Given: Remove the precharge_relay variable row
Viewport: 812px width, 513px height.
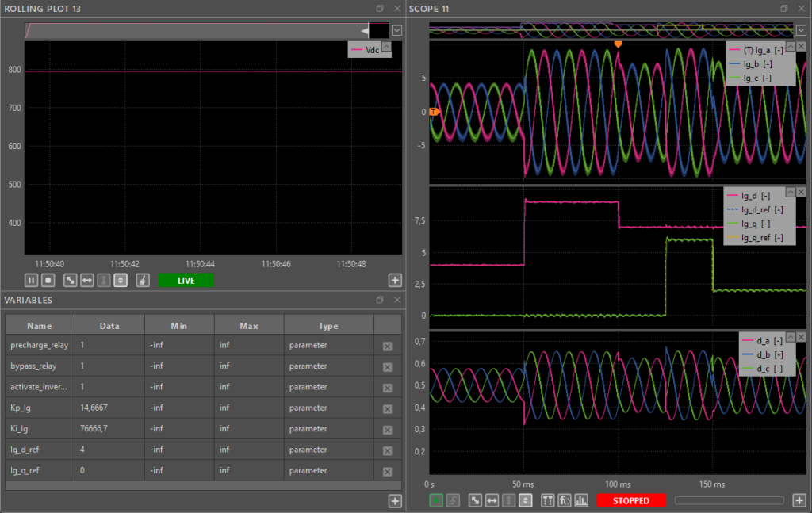Looking at the screenshot, I should tap(388, 346).
